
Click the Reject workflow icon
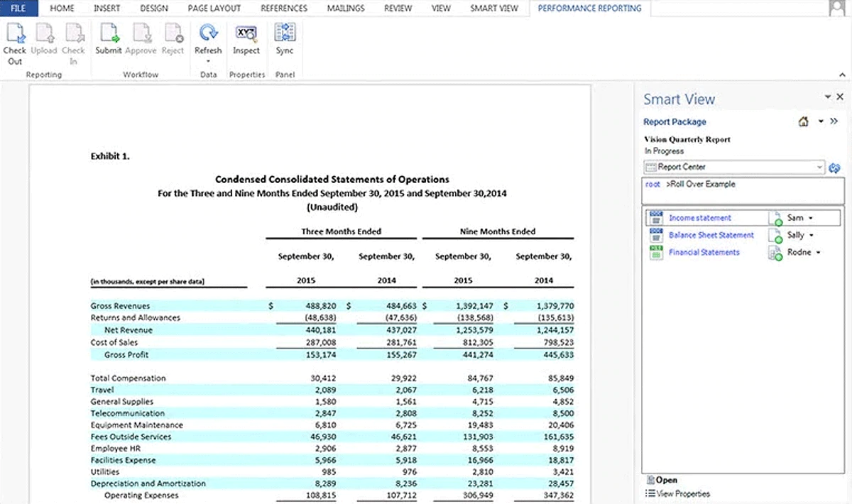coord(173,34)
